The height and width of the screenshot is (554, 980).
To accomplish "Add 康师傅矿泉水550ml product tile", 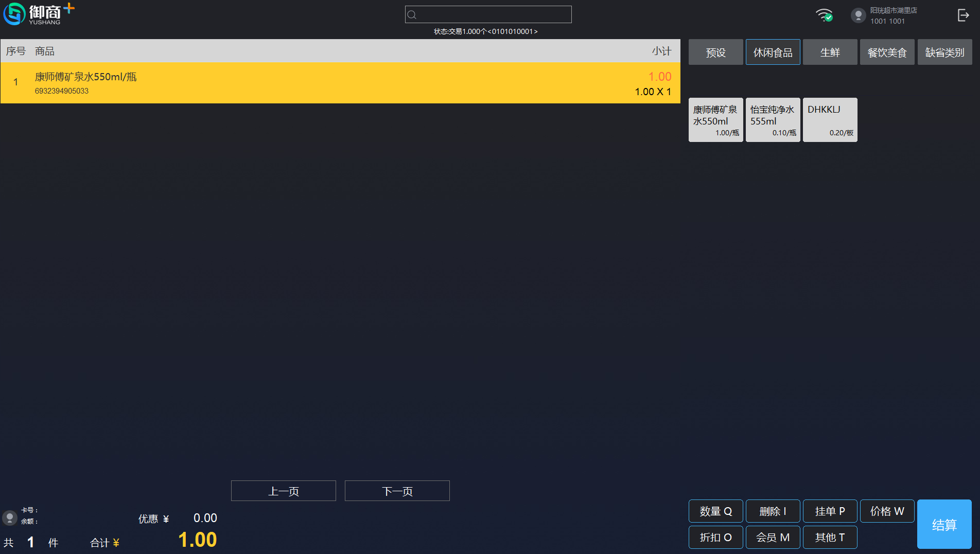I will click(715, 120).
